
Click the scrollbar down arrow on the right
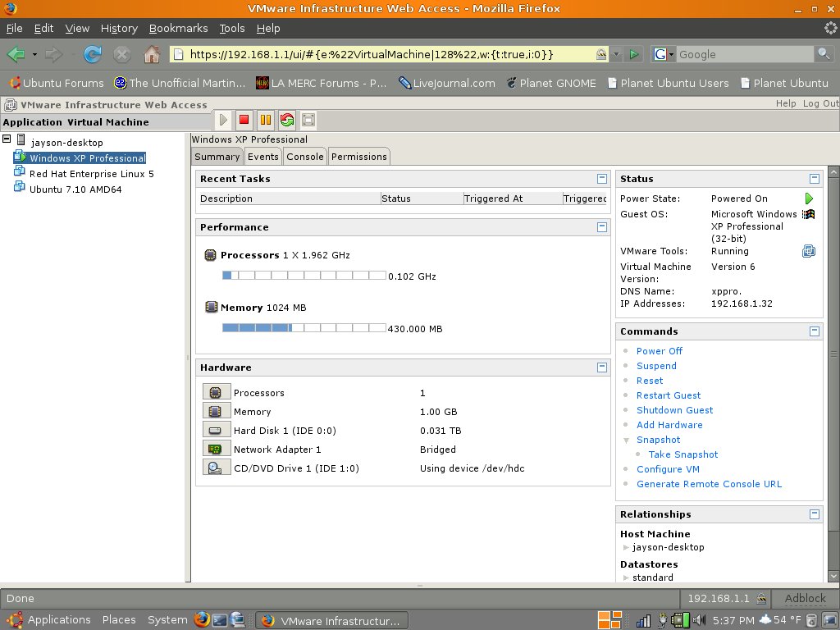[x=833, y=576]
